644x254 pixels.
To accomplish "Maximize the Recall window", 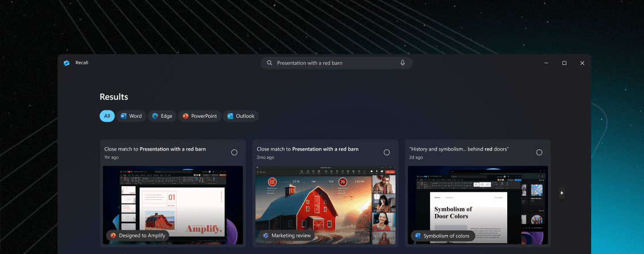I will [x=564, y=63].
